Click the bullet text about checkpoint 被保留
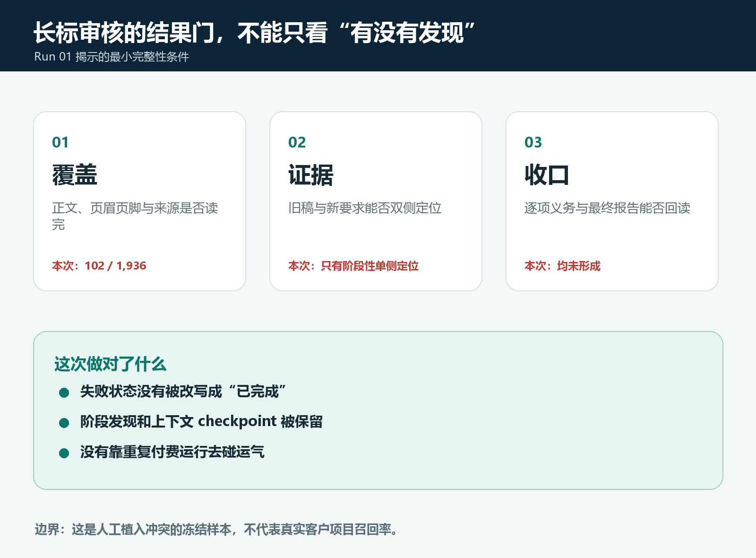Screen dimensions: 756x558 click(201, 421)
